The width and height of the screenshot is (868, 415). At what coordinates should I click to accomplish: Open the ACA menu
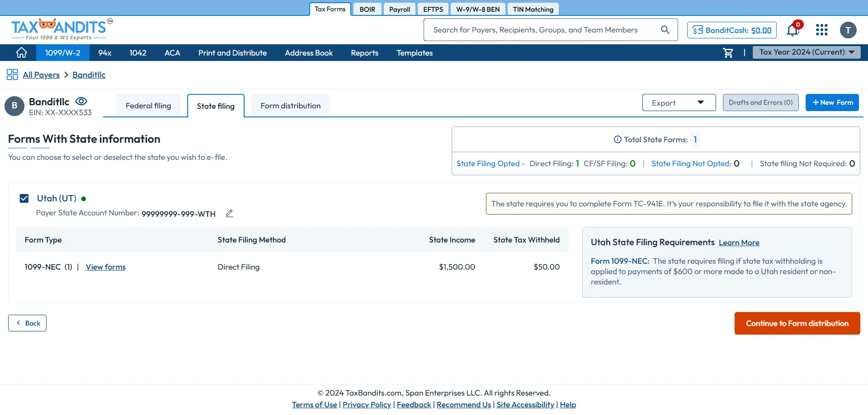pos(172,53)
